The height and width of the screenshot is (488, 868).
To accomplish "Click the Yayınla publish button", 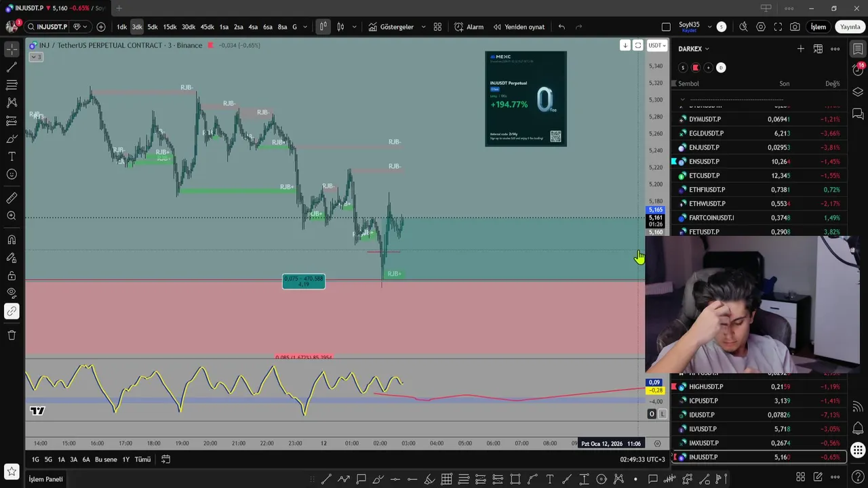I will pos(850,27).
